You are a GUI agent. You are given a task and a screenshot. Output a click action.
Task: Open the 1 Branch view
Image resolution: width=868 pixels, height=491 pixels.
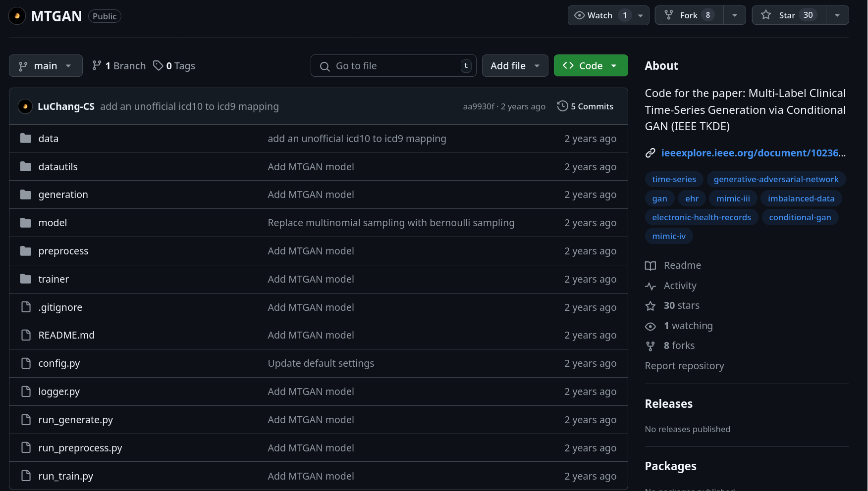pos(119,66)
